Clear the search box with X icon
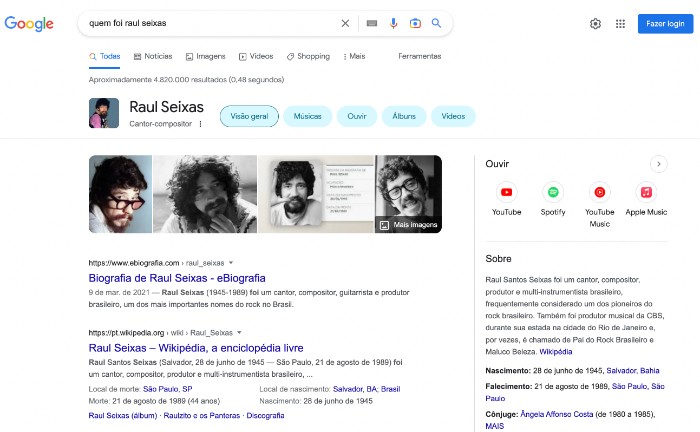700x432 pixels. tap(345, 23)
